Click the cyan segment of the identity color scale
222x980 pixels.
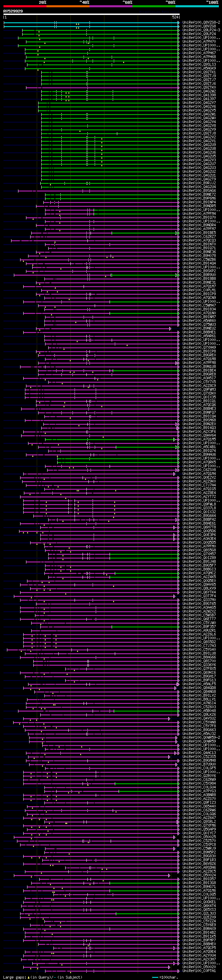[197, 6]
